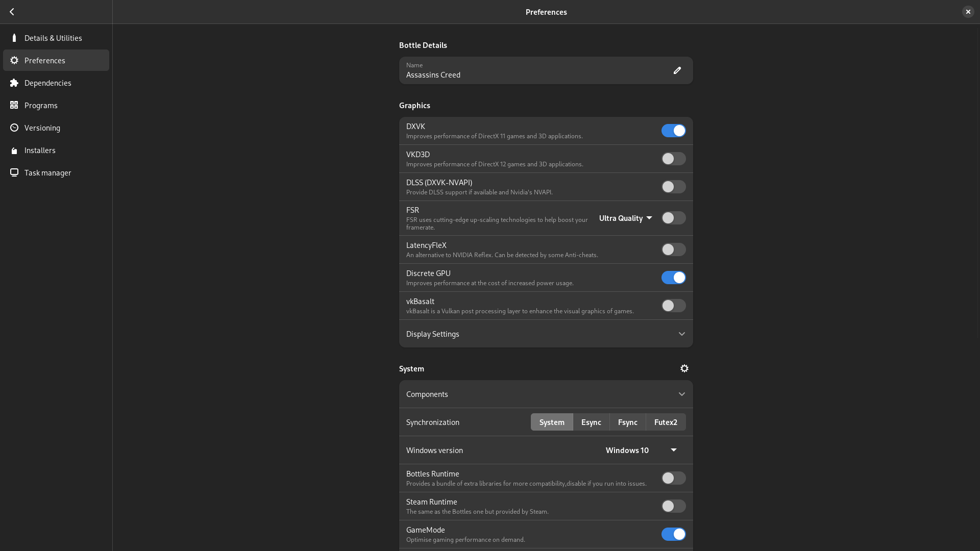Open the Installers section

(39, 150)
